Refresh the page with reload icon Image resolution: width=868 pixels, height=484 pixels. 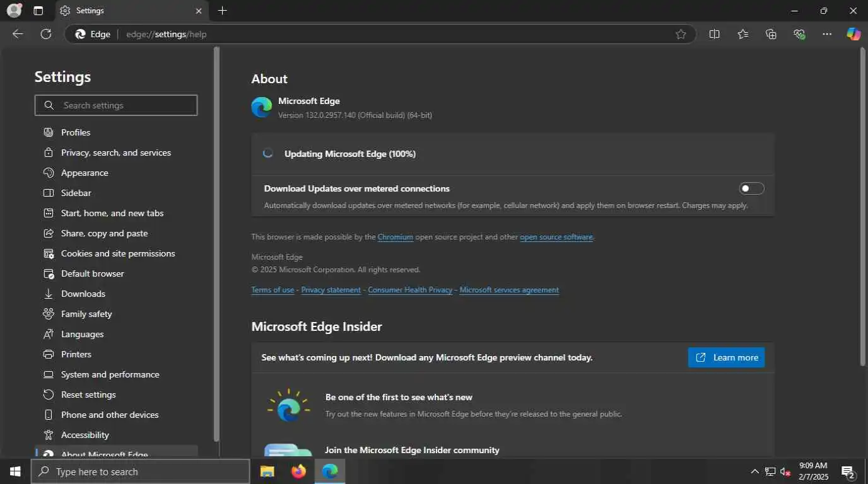point(46,34)
